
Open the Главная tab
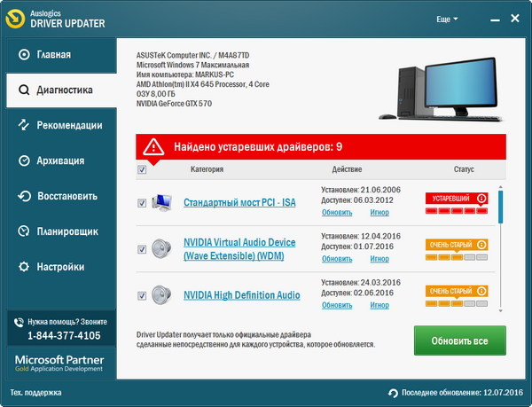61,55
